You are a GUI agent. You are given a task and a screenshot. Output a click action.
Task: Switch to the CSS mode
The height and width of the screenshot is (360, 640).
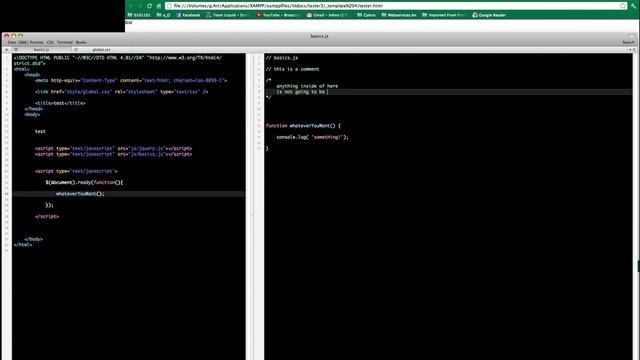click(x=50, y=42)
